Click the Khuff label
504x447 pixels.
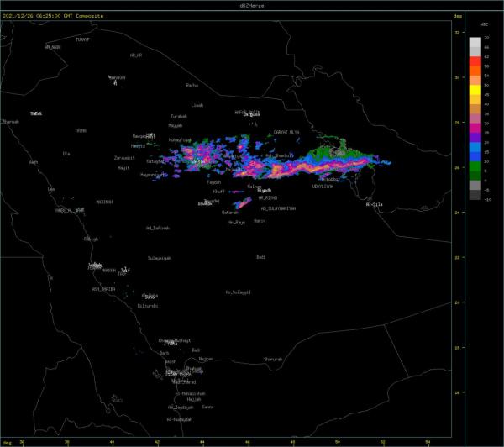click(219, 192)
